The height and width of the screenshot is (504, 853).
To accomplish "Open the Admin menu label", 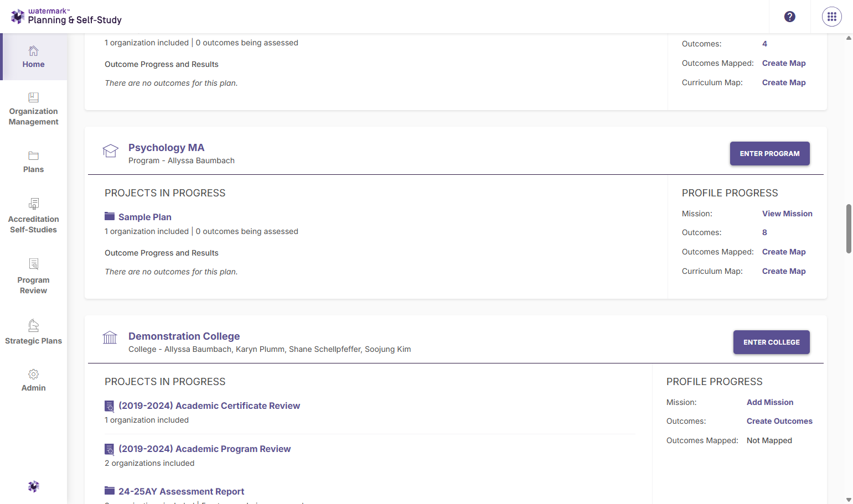I will (34, 388).
